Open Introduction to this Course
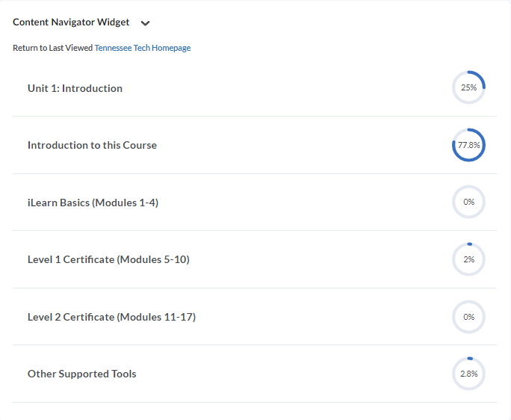511x420 pixels. click(x=92, y=145)
